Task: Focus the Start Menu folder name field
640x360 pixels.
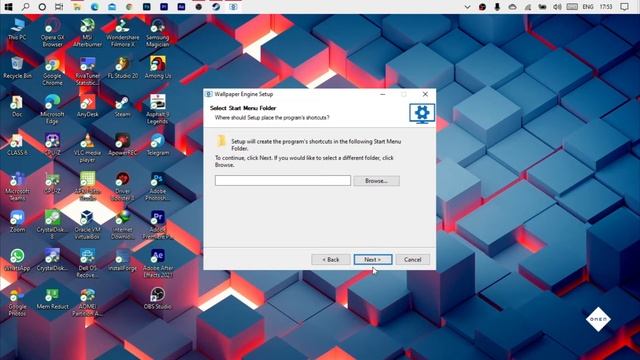Action: [282, 180]
